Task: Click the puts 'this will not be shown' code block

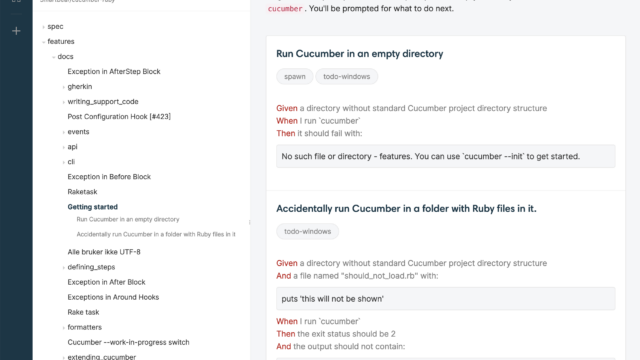Action: [x=446, y=299]
